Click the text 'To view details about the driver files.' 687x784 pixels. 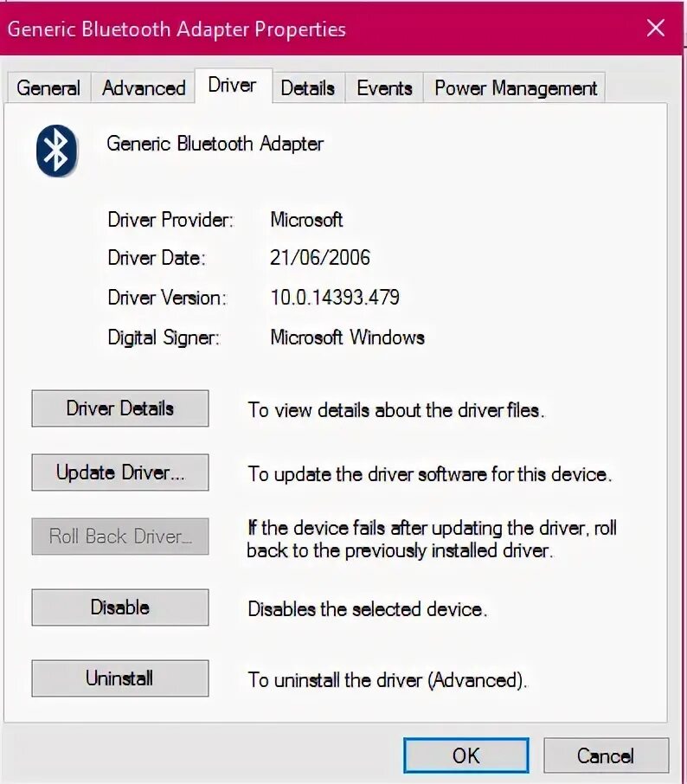click(x=396, y=410)
